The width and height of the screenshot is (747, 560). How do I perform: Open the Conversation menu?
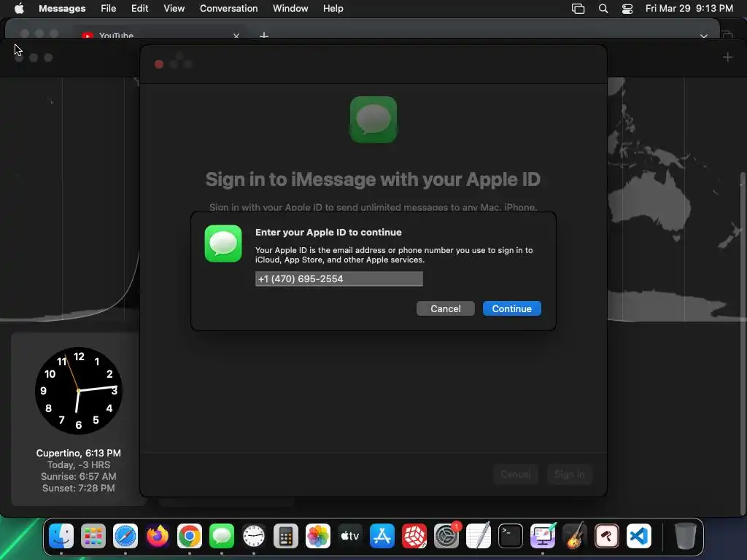click(x=228, y=9)
